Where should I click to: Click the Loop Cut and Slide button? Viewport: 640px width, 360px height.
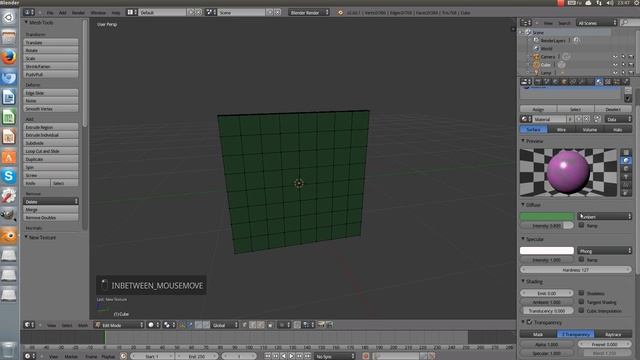click(51, 151)
